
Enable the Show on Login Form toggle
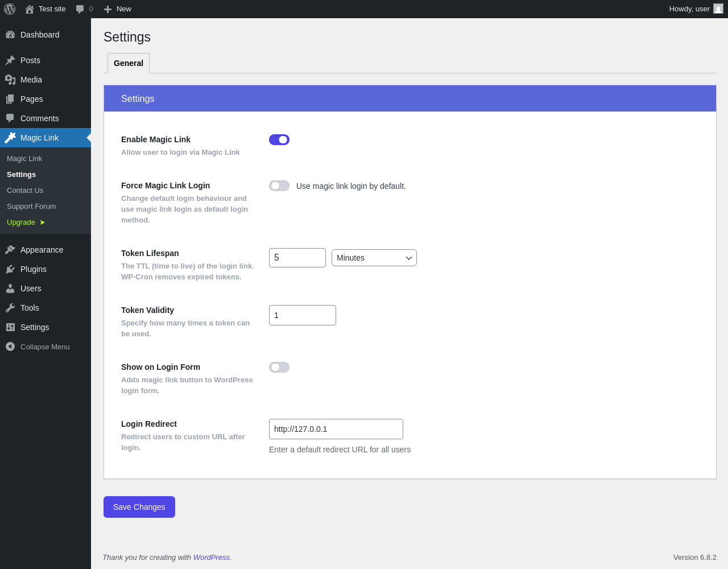coord(279,368)
